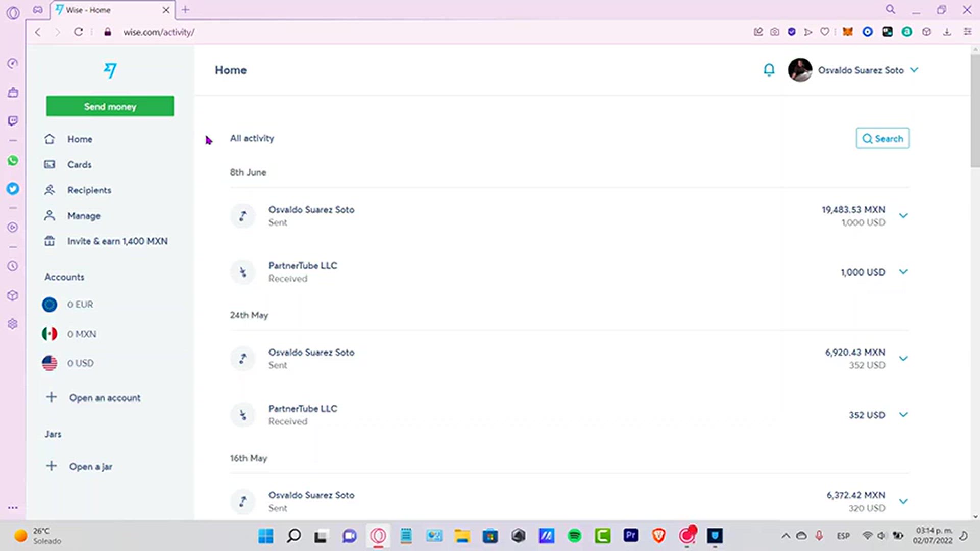Click sent arrow icon of 19,483.53 MXN transfer

(243, 216)
